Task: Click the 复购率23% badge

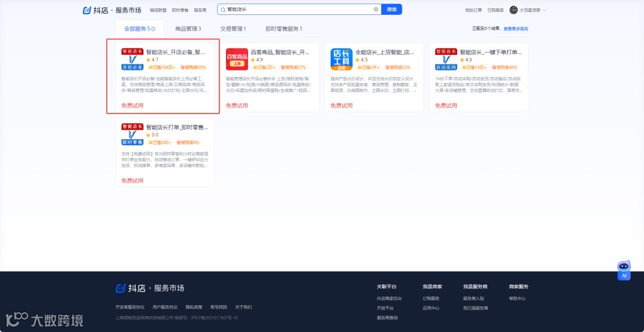Action: (x=398, y=67)
